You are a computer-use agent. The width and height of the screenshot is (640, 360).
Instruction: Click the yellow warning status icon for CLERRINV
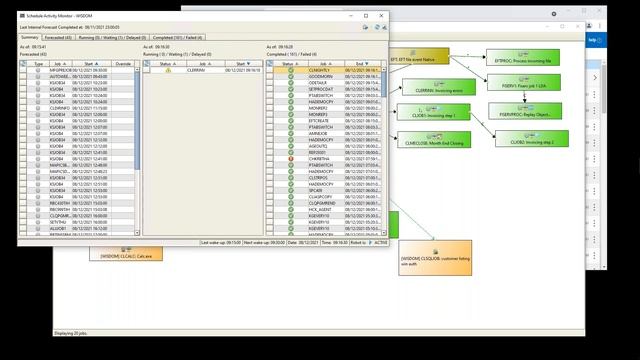(x=168, y=70)
